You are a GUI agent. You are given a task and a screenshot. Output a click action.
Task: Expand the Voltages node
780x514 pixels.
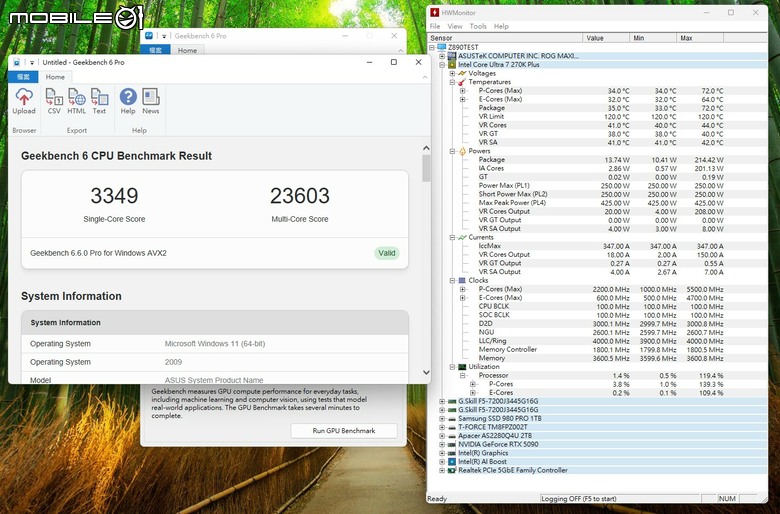coord(452,74)
